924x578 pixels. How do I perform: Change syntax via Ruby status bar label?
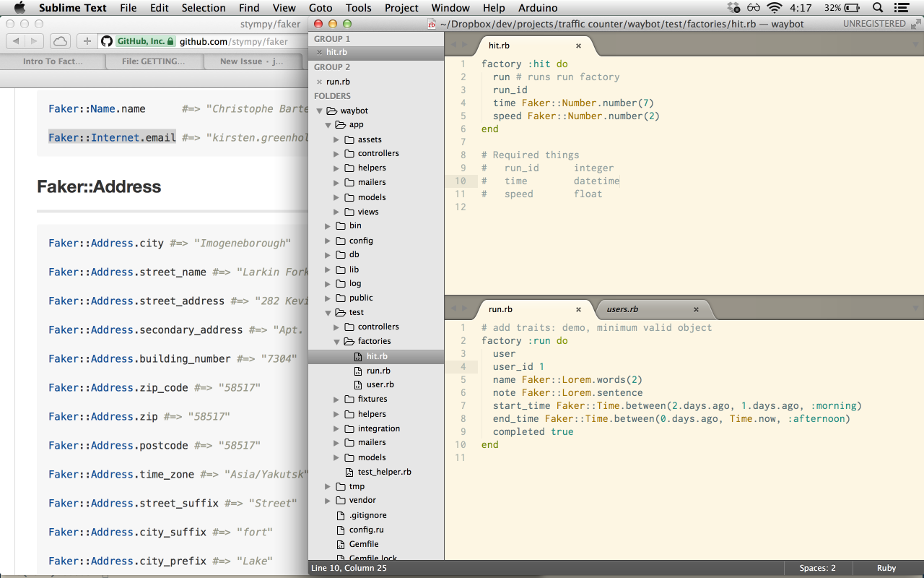pyautogui.click(x=886, y=568)
